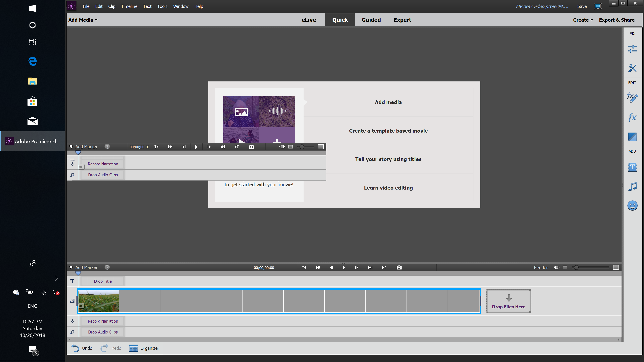Open the Music note icon in right panel

pos(632,186)
